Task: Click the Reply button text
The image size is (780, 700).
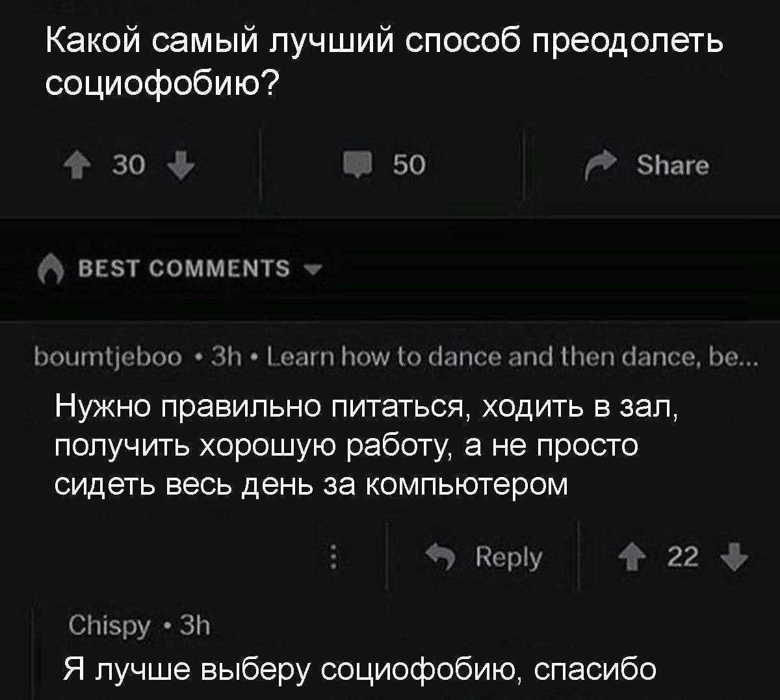Action: (508, 558)
